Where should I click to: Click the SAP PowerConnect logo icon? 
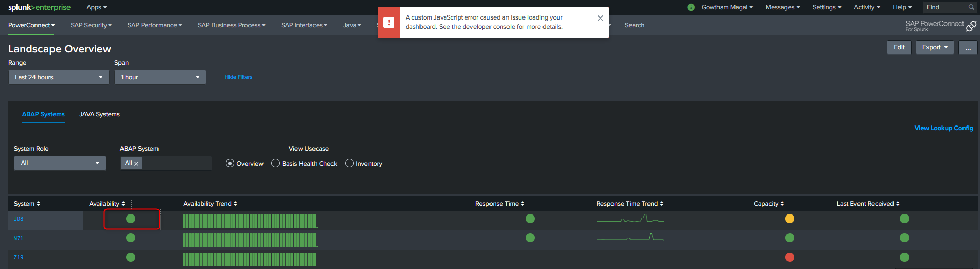pos(971,26)
